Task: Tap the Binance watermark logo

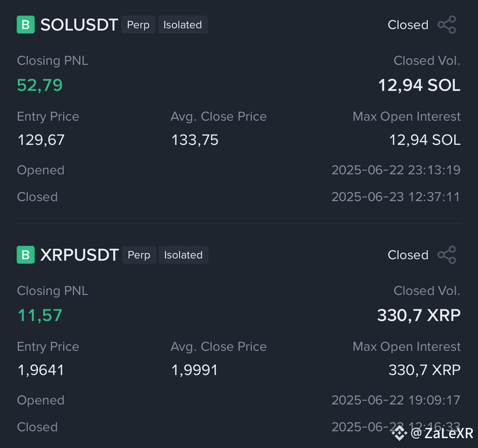Action: pyautogui.click(x=399, y=433)
